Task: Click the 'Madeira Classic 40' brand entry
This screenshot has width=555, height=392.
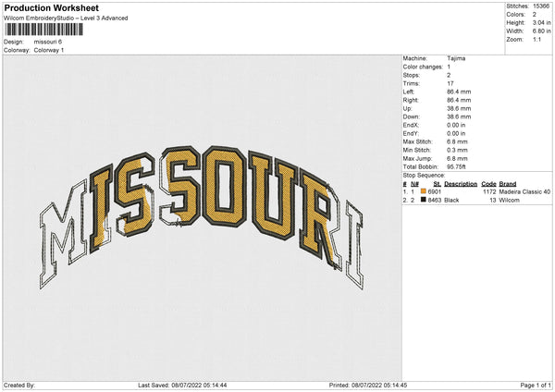Action: coord(524,191)
